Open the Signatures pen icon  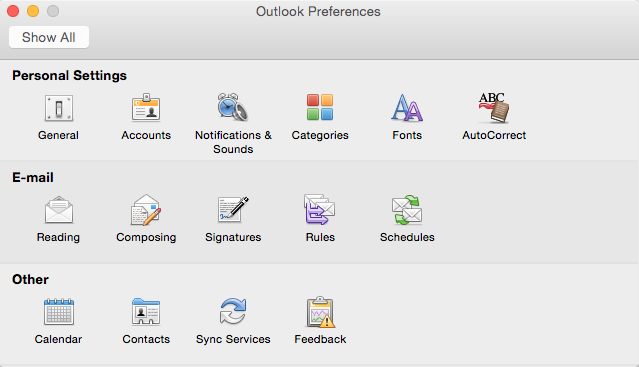pyautogui.click(x=233, y=209)
